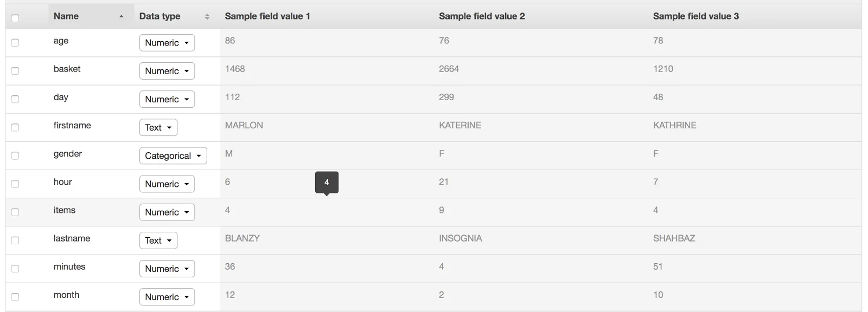Tick the gender row checkbox
The height and width of the screenshot is (312, 868).
point(15,155)
